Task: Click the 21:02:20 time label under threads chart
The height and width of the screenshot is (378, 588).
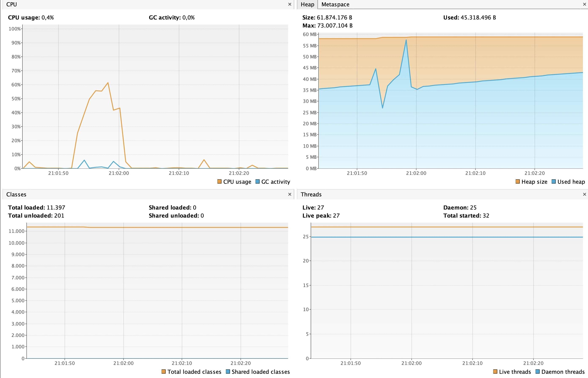Action: pyautogui.click(x=533, y=363)
